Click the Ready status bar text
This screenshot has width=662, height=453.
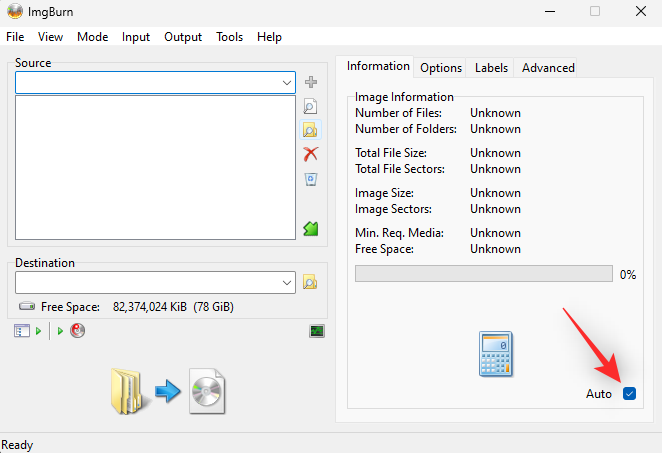17,445
